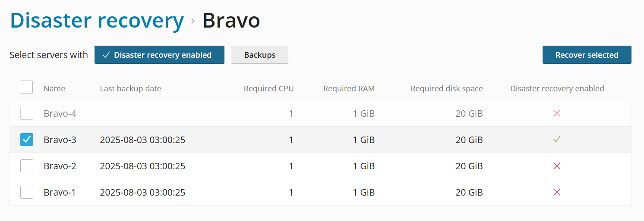Tick the Bravo-4 row checkbox

(x=27, y=114)
